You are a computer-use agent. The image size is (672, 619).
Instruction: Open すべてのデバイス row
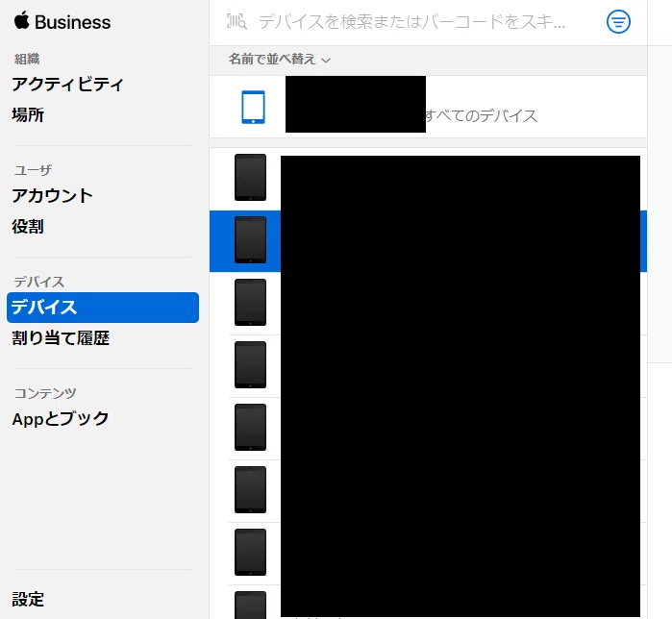[428, 107]
